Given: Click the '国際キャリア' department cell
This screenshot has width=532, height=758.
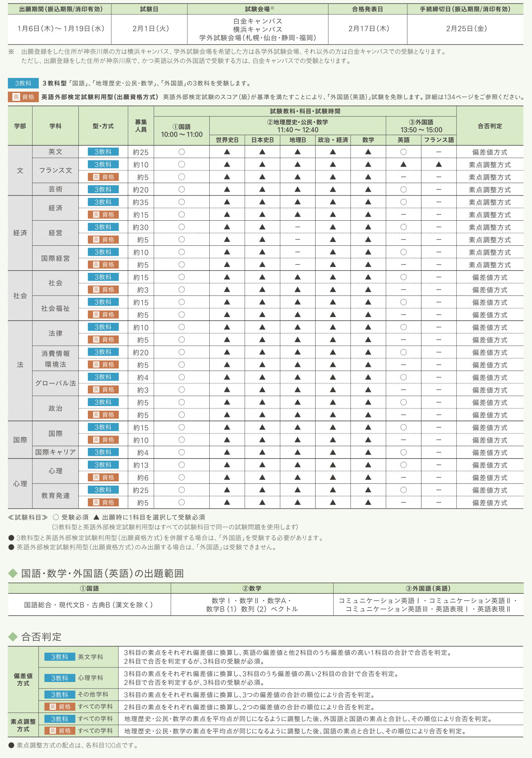Looking at the screenshot, I should (55, 452).
